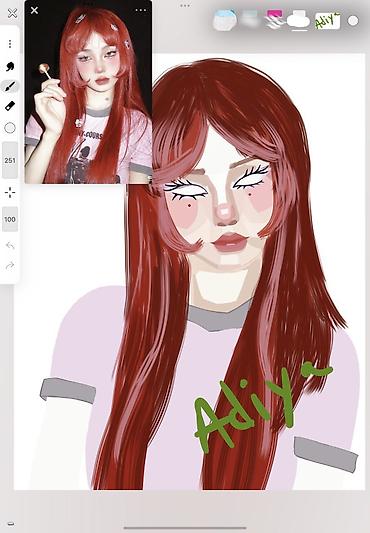The image size is (370, 533).
Task: Open reference photo window's three-dot menu
Action: (141, 10)
